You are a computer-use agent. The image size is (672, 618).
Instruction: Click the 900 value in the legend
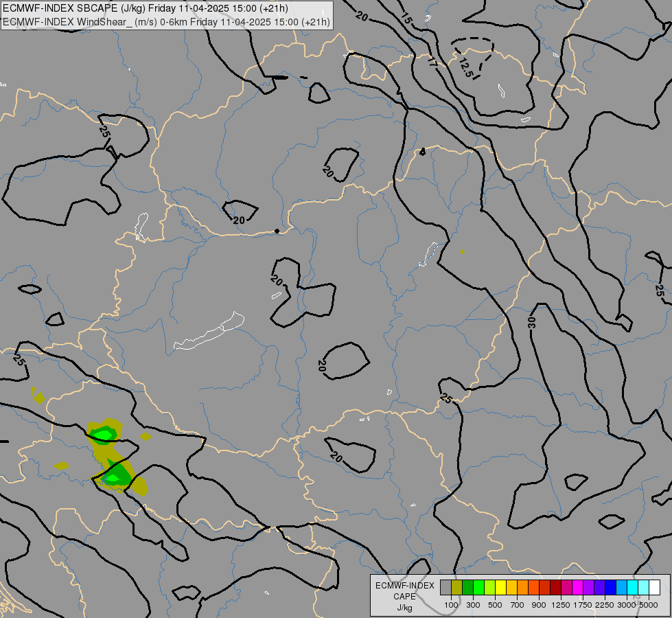[539, 605]
